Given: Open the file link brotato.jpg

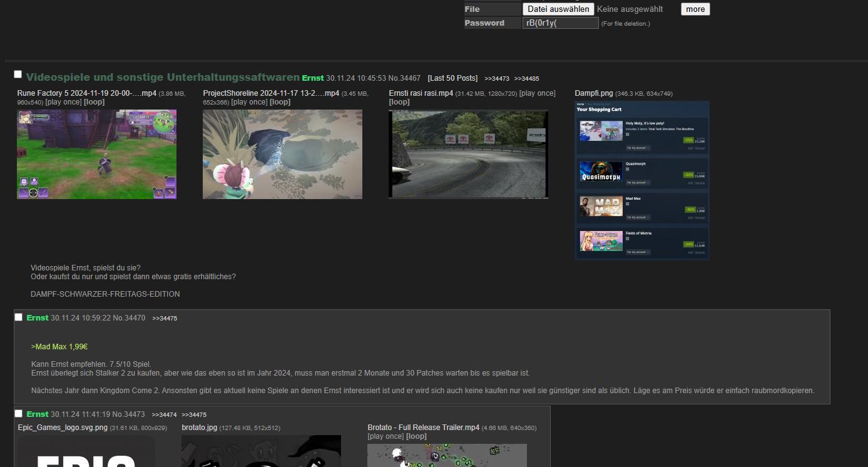Looking at the screenshot, I should tap(200, 428).
